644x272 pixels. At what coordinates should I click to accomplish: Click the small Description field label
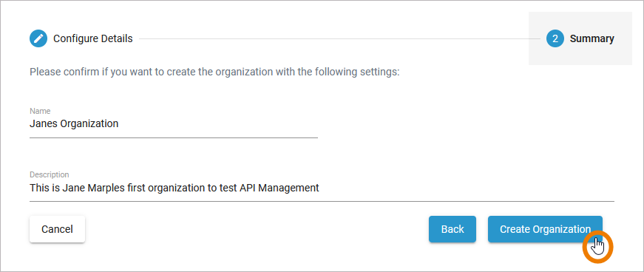click(50, 174)
